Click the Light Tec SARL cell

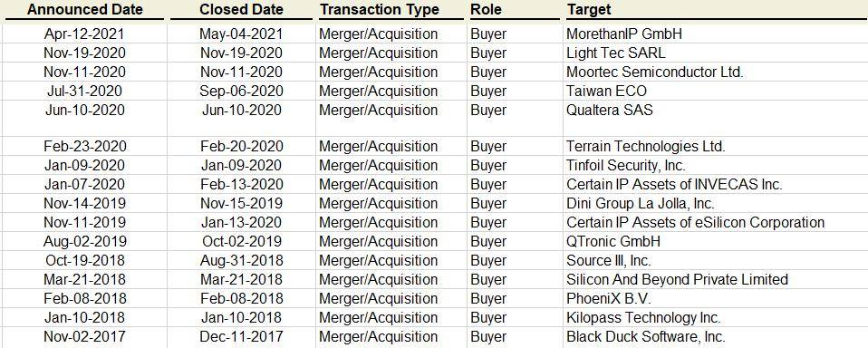(x=615, y=53)
